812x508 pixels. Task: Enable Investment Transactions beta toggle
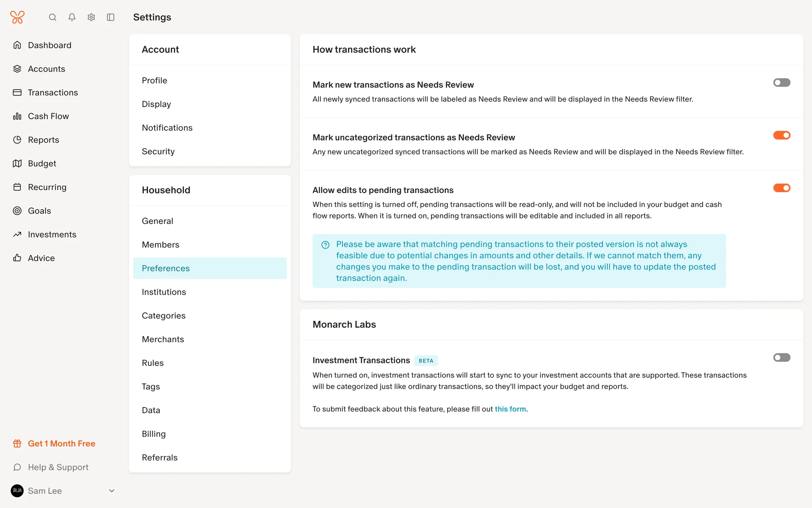pyautogui.click(x=782, y=358)
